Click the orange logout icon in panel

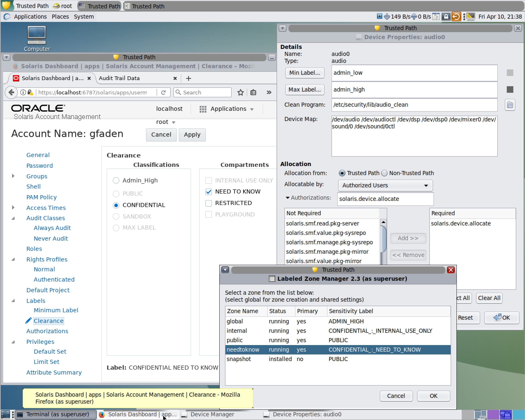pos(456,17)
